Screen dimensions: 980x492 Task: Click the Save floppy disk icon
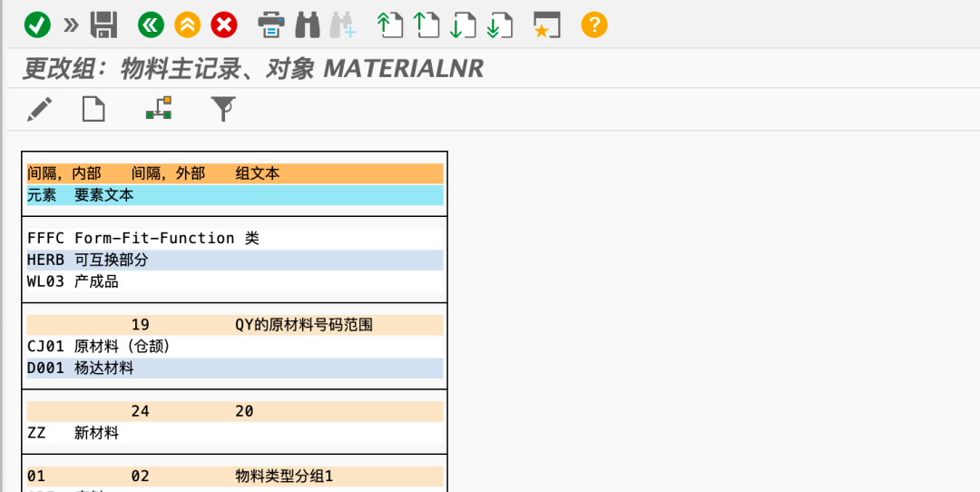coord(104,25)
